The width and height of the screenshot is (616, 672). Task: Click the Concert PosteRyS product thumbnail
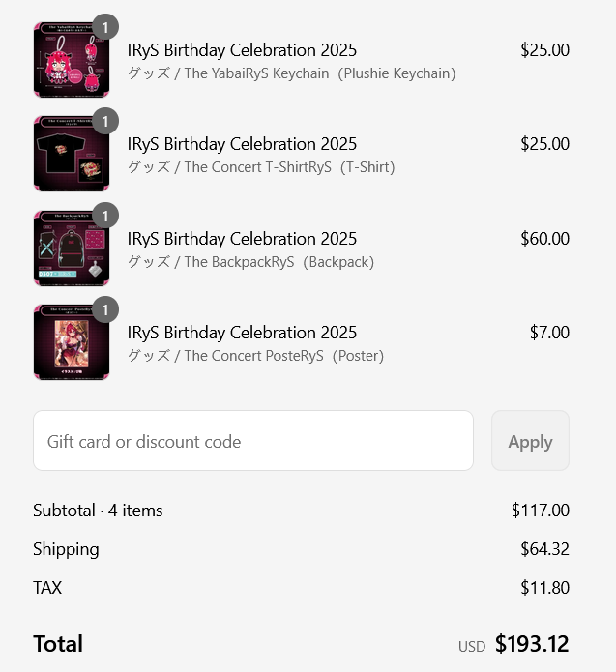(x=71, y=342)
